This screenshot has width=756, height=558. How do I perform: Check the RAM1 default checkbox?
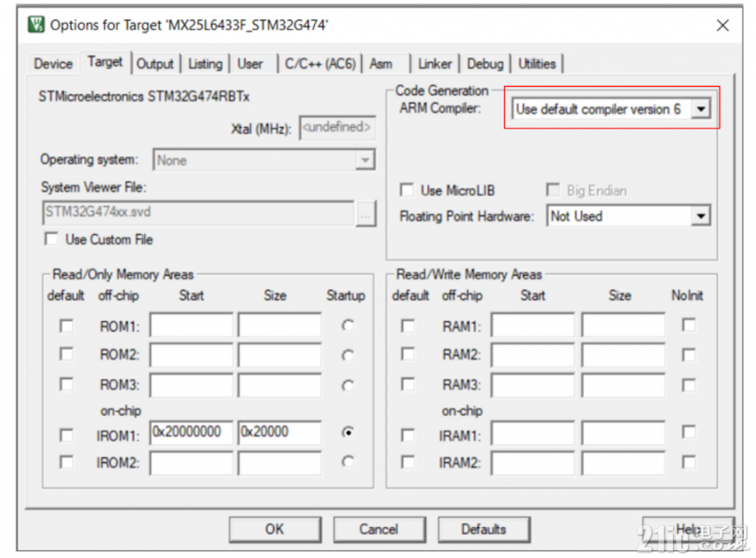(408, 325)
